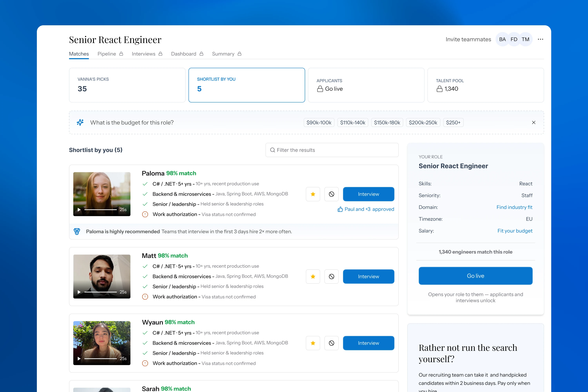Screen dimensions: 588x392
Task: Select the Shortlist By You card
Action: click(x=247, y=85)
